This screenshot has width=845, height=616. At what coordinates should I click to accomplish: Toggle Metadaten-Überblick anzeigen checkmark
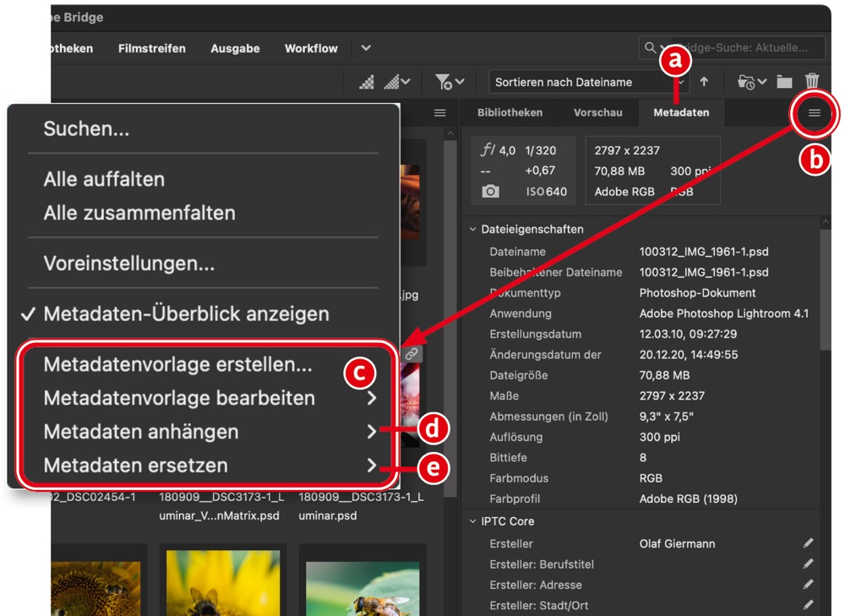click(186, 313)
